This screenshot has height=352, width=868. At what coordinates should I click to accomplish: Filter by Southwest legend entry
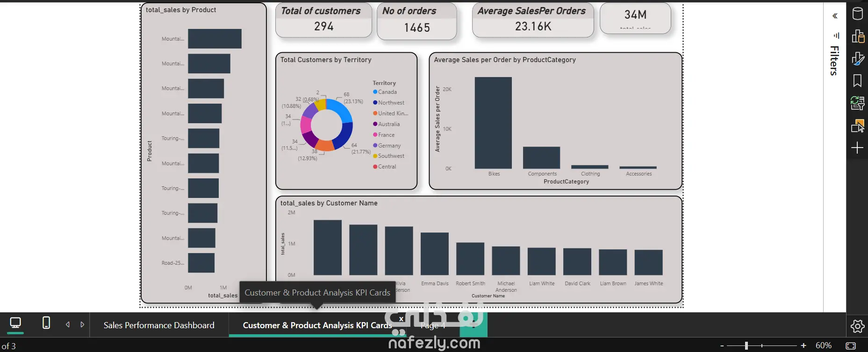click(x=389, y=156)
